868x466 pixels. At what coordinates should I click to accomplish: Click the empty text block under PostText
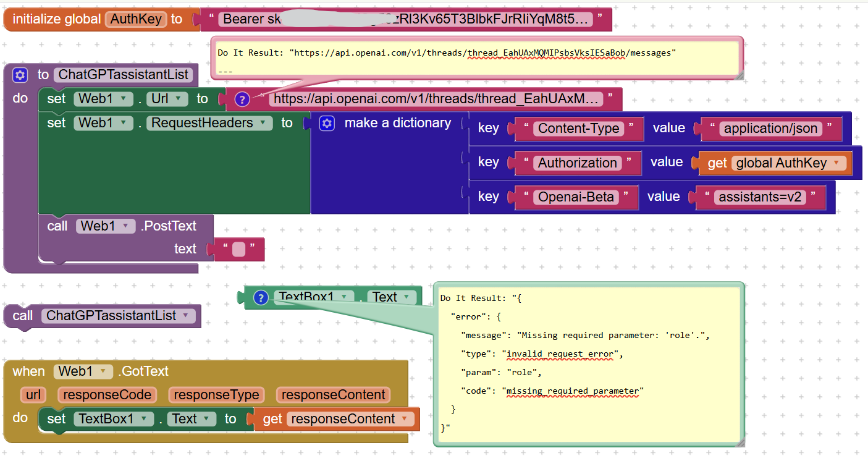(239, 250)
